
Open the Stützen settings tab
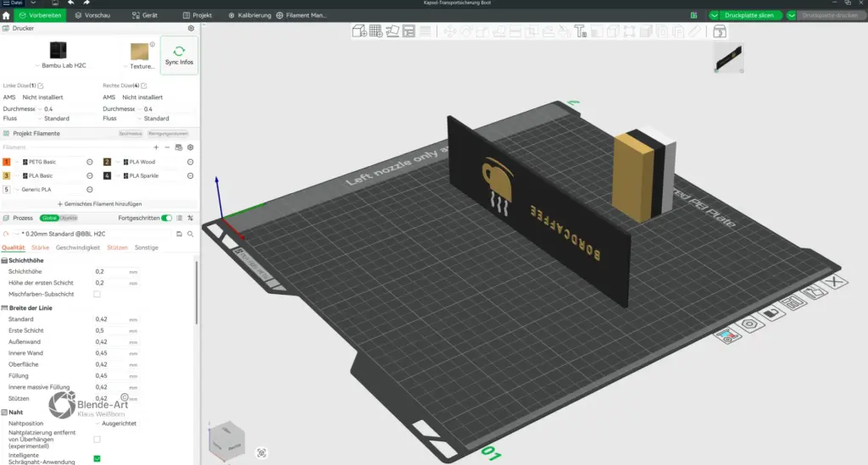(x=117, y=247)
